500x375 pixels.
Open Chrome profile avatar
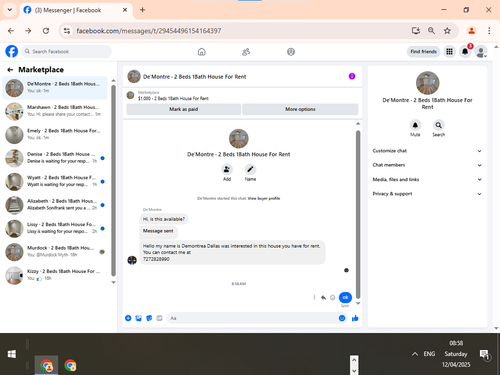point(471,31)
